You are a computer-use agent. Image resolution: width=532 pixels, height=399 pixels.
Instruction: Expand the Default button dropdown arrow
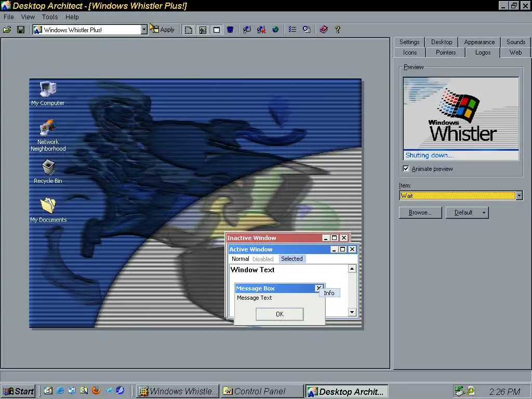click(484, 212)
